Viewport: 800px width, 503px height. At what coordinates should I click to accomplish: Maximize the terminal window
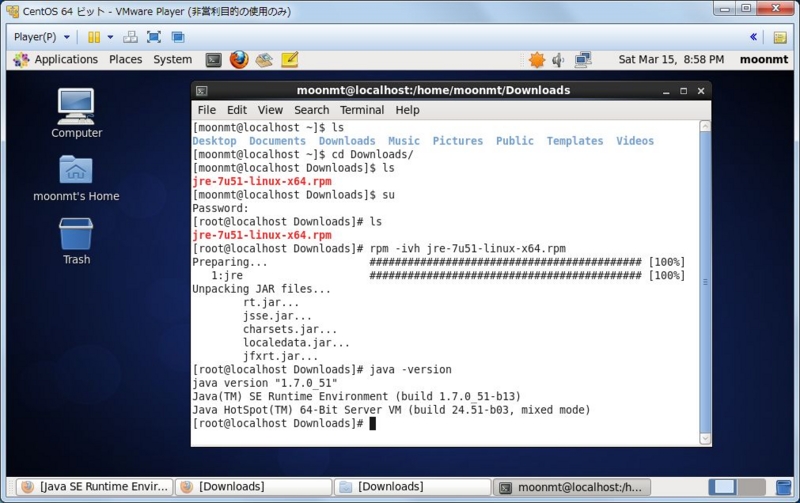683,91
